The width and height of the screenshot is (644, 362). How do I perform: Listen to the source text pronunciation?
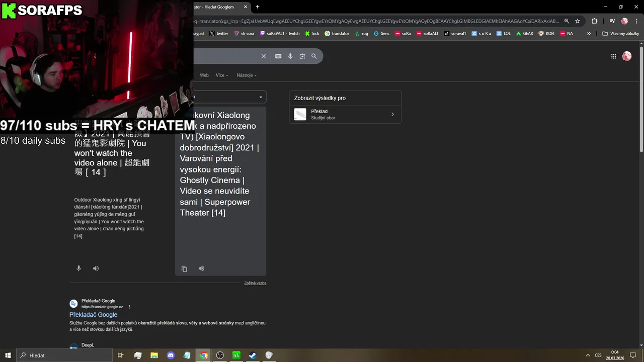click(96, 268)
